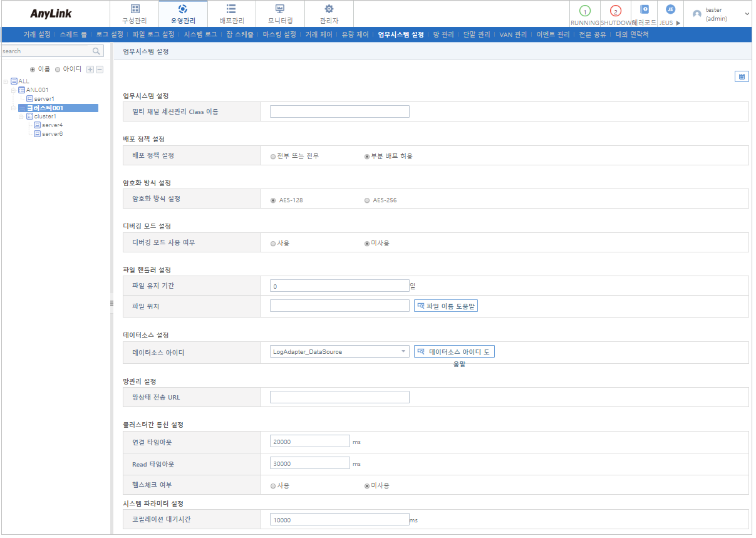Click the RUNNING status count indicator

(x=585, y=11)
